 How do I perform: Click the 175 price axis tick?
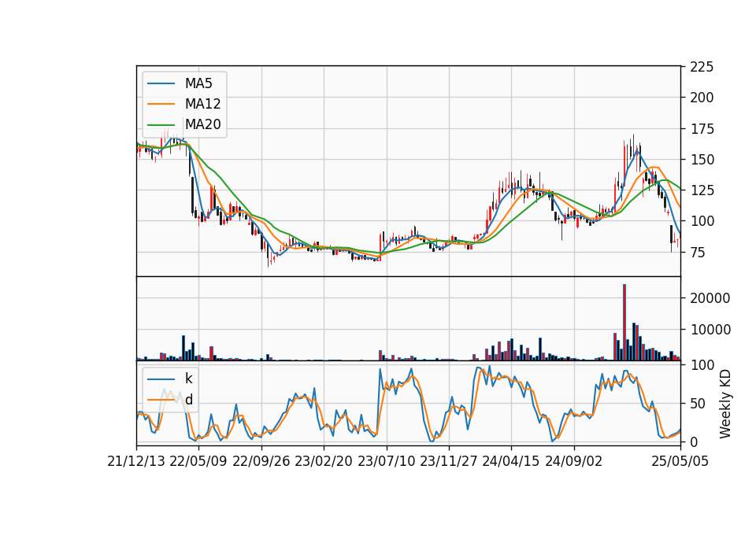tap(702, 128)
